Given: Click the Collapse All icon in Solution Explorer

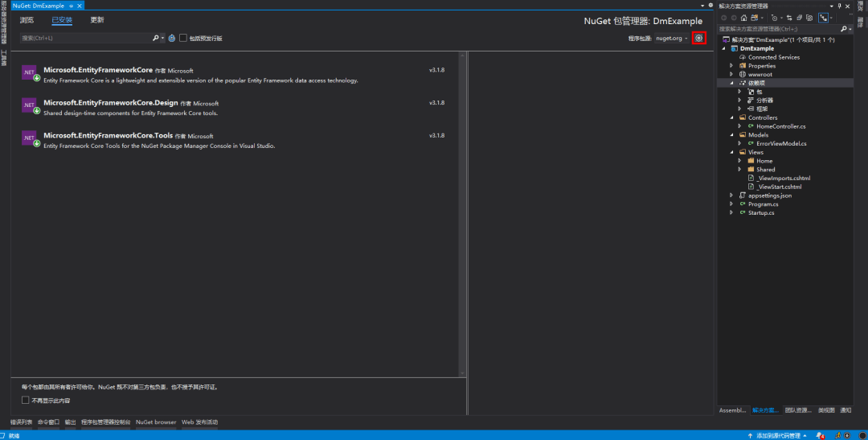Looking at the screenshot, I should point(800,17).
